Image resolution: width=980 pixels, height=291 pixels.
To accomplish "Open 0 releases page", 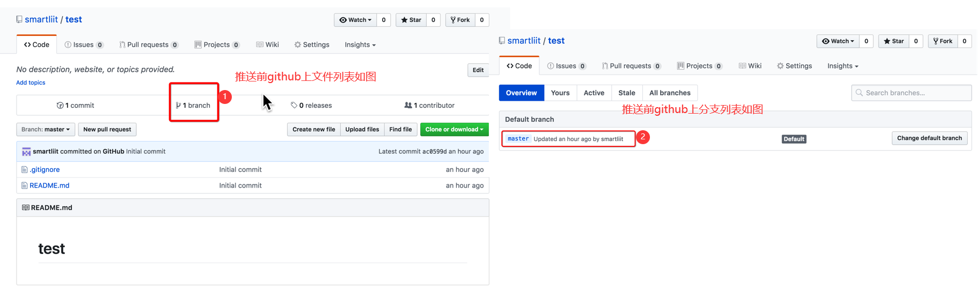I will click(311, 106).
